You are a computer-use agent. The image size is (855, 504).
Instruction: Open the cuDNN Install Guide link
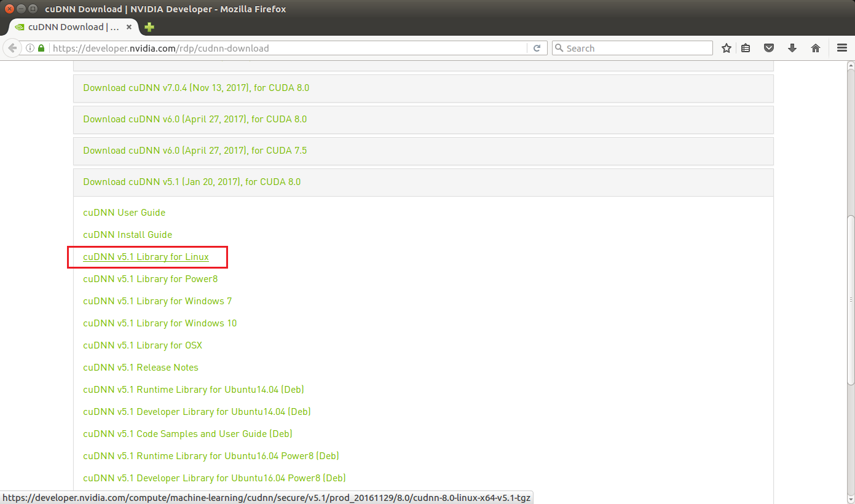(127, 235)
